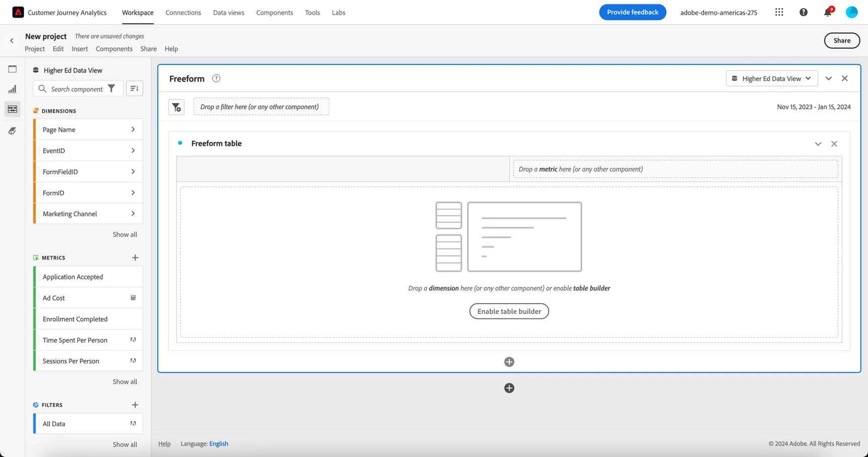Go back using the left arrow
This screenshot has height=457, width=868.
tap(12, 41)
